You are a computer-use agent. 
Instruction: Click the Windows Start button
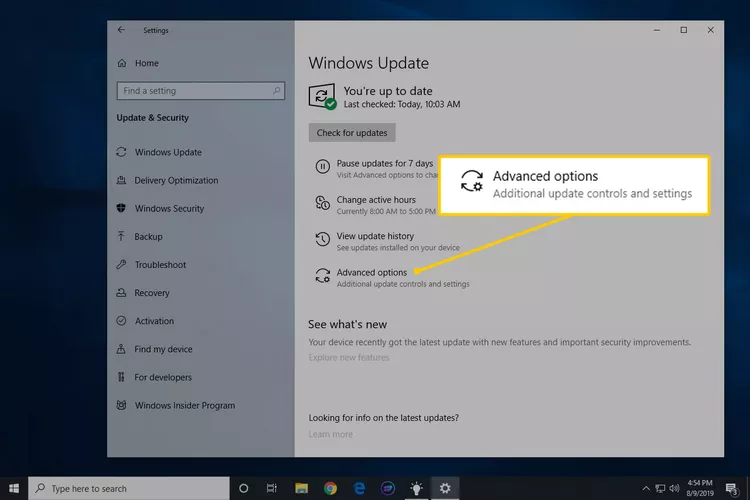pyautogui.click(x=14, y=488)
